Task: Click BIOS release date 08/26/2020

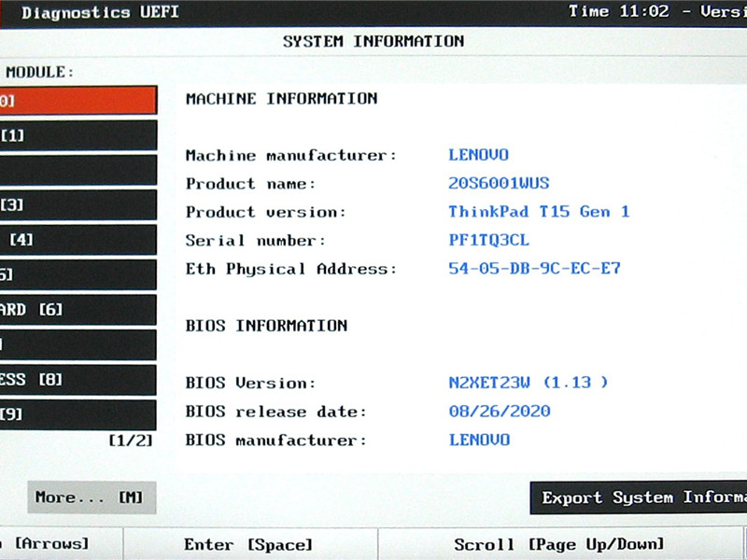Action: [x=500, y=411]
